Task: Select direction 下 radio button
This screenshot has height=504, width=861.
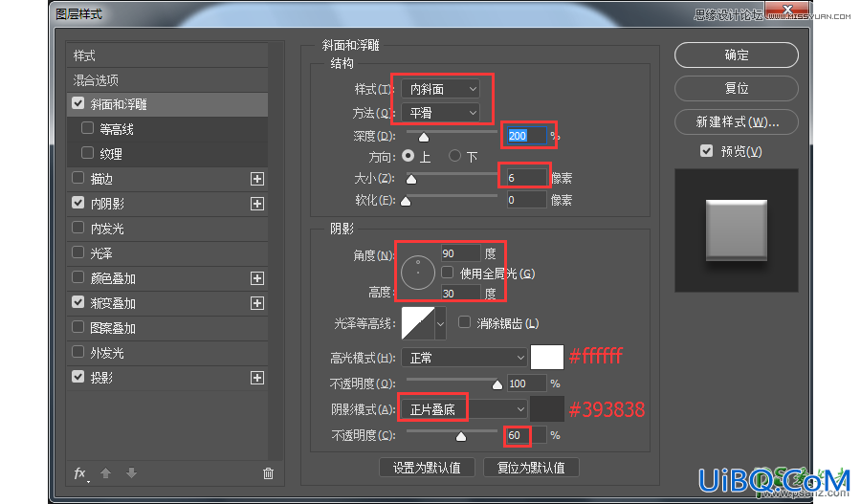Action: (x=454, y=156)
